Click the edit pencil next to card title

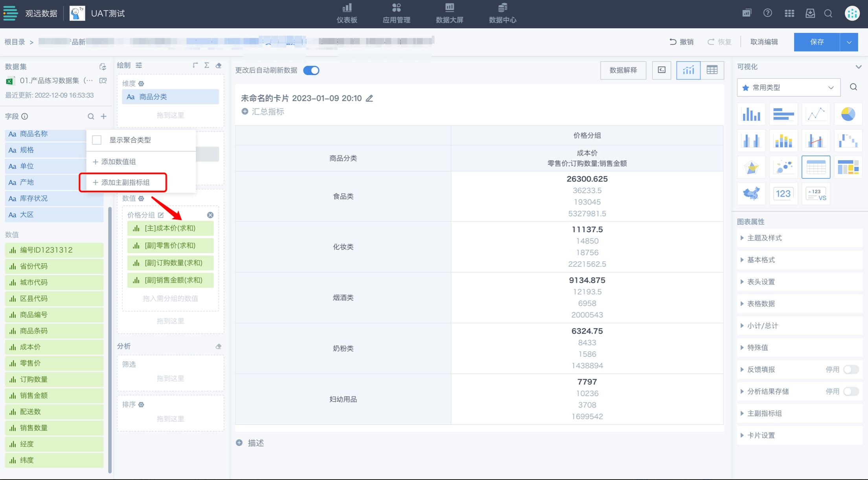[370, 98]
